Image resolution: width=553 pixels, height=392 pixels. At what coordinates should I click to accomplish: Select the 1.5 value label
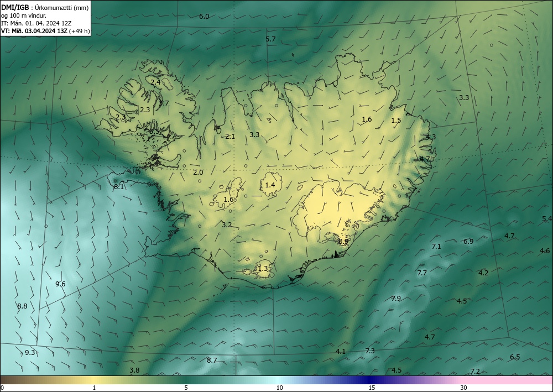click(x=396, y=121)
